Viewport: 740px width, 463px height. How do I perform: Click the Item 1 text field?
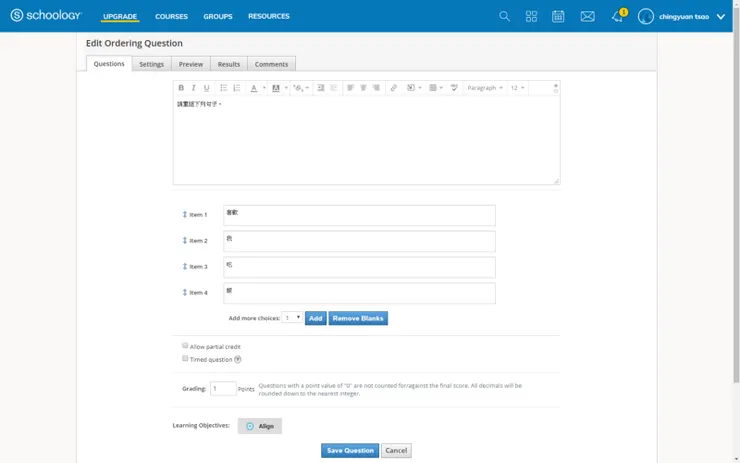(x=359, y=215)
